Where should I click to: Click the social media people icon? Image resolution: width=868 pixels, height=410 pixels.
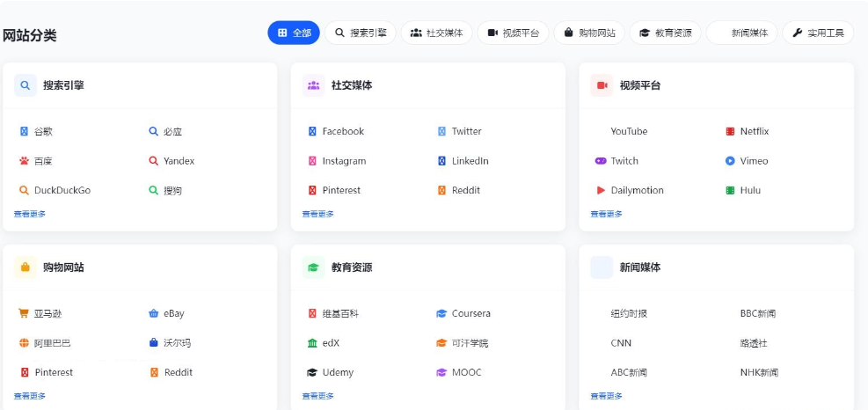click(313, 85)
